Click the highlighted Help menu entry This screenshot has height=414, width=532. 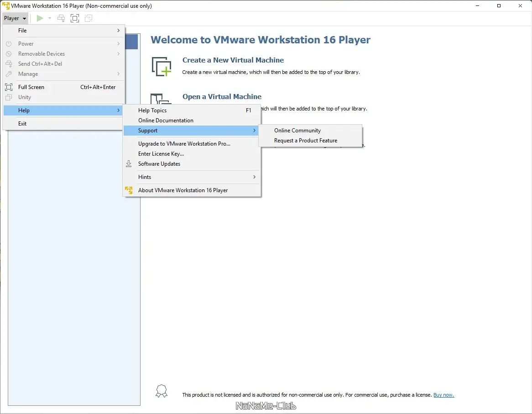point(64,110)
